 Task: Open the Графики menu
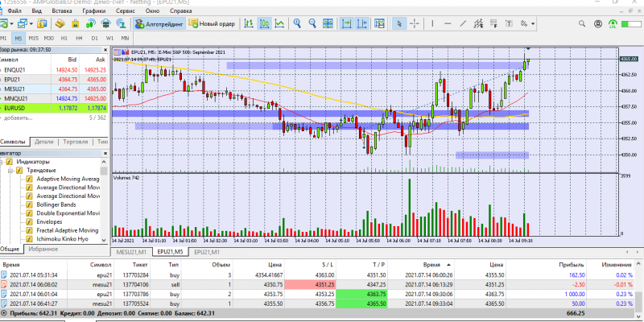(x=93, y=10)
